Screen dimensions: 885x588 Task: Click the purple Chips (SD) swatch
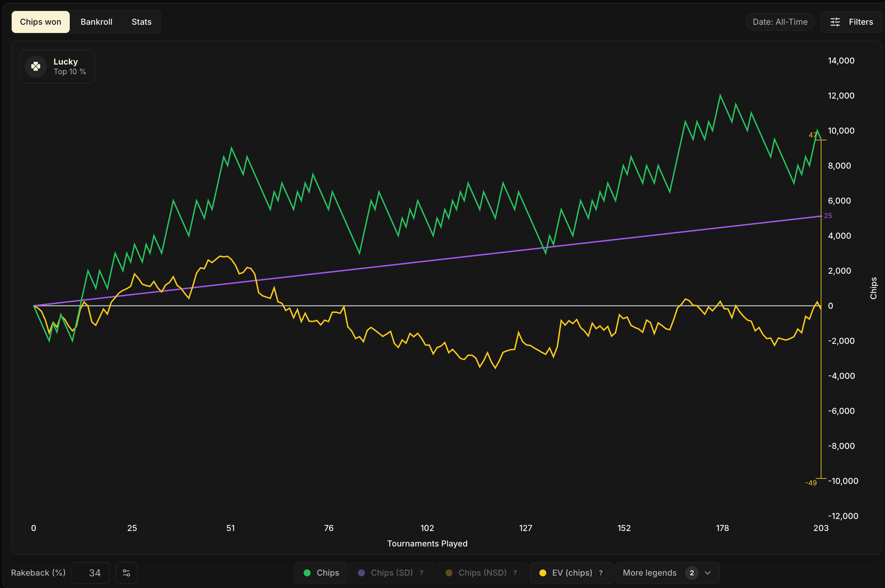(361, 573)
